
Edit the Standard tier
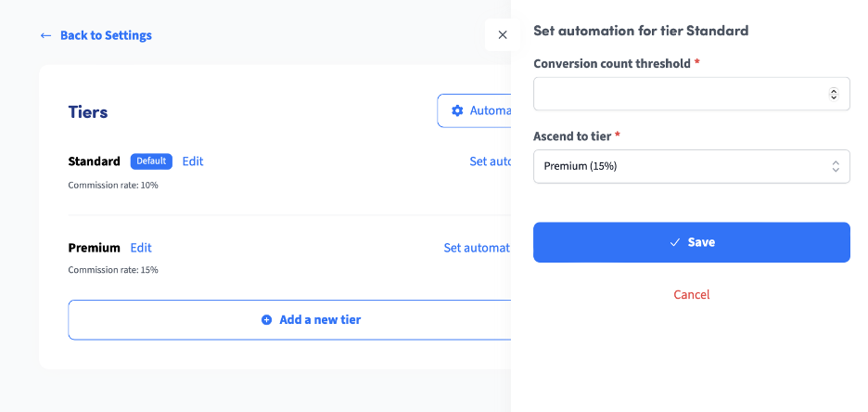(x=193, y=161)
